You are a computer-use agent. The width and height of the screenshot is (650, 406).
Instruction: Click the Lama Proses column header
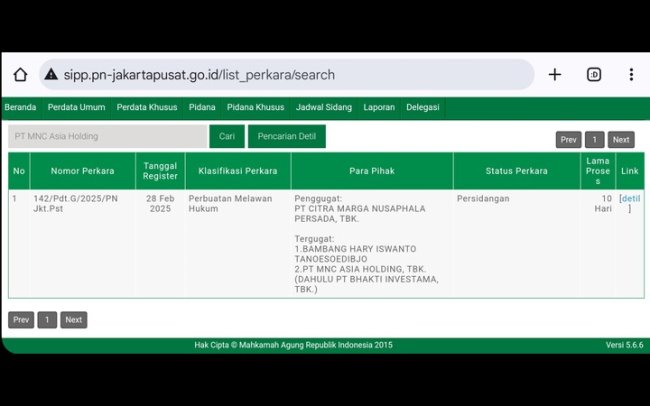pos(598,171)
